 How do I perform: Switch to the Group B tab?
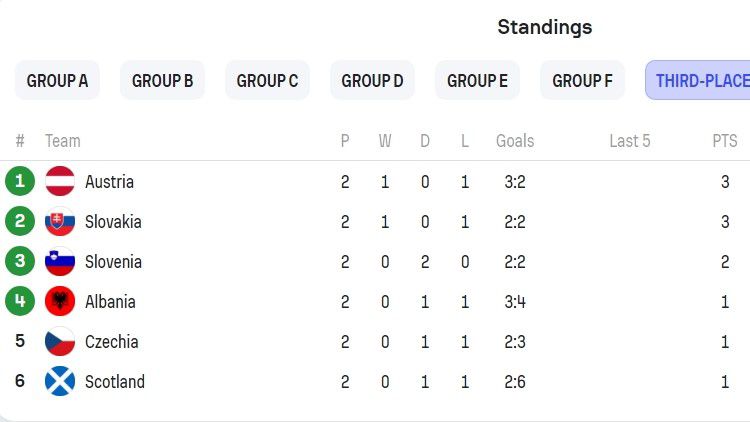[x=163, y=80]
